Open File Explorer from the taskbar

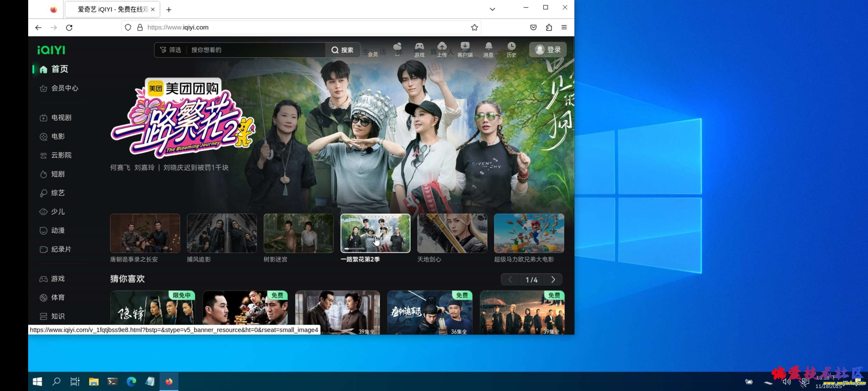click(x=94, y=381)
